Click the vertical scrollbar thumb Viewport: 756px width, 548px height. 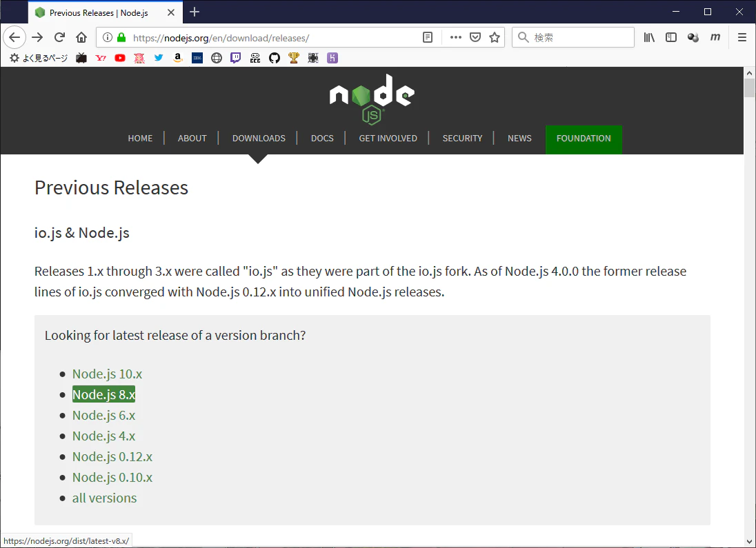coord(749,88)
